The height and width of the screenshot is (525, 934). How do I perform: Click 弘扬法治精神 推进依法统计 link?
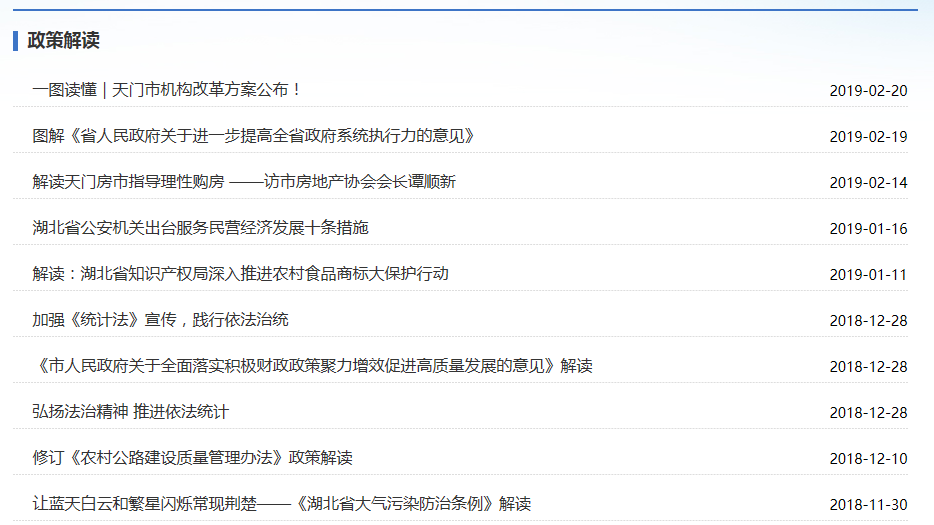coord(130,412)
